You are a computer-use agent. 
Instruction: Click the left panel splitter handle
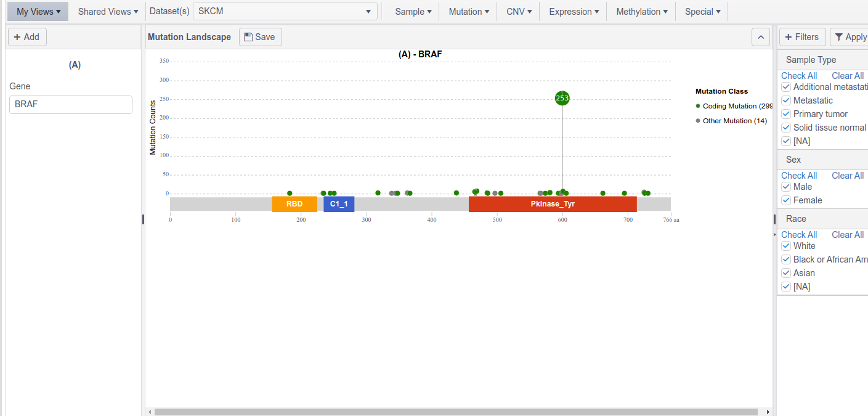point(143,219)
